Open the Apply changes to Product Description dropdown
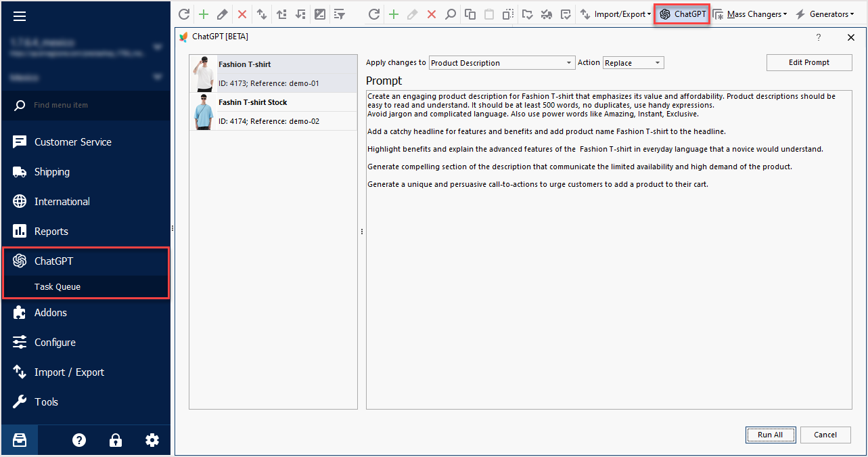868x457 pixels. pos(502,63)
